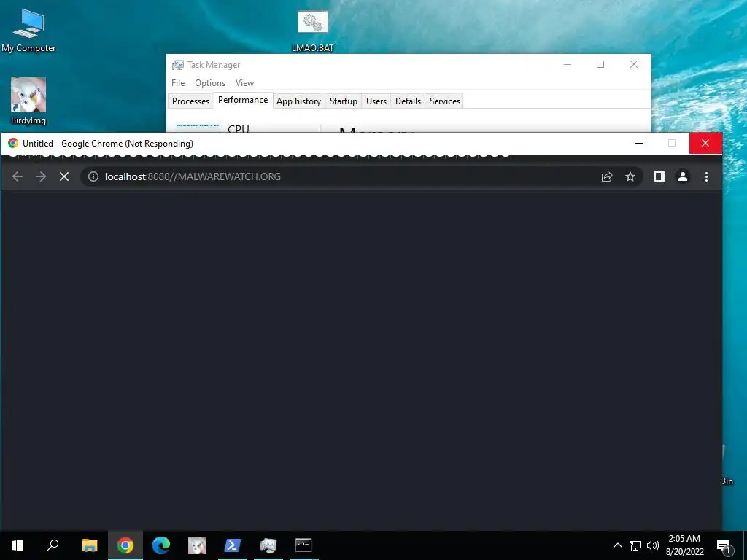747x560 pixels.
Task: Minimize the Task Manager window
Action: [568, 64]
